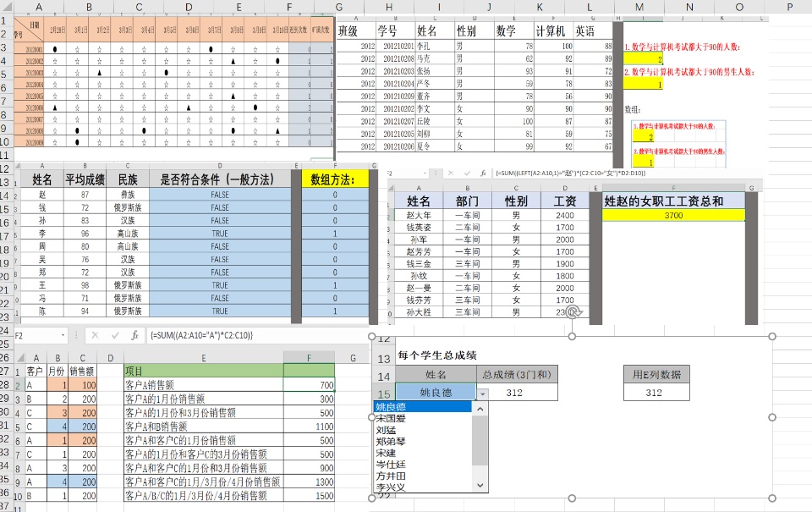Click column E header in the 项目 sales table

(x=204, y=358)
